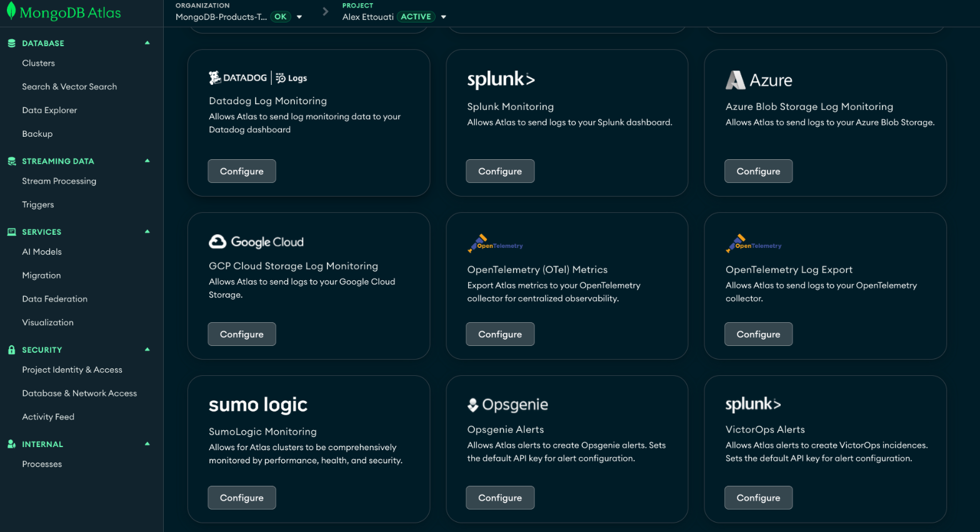This screenshot has height=532, width=980.
Task: Configure OpenTelemetry (OTel) Metrics
Action: tap(500, 334)
